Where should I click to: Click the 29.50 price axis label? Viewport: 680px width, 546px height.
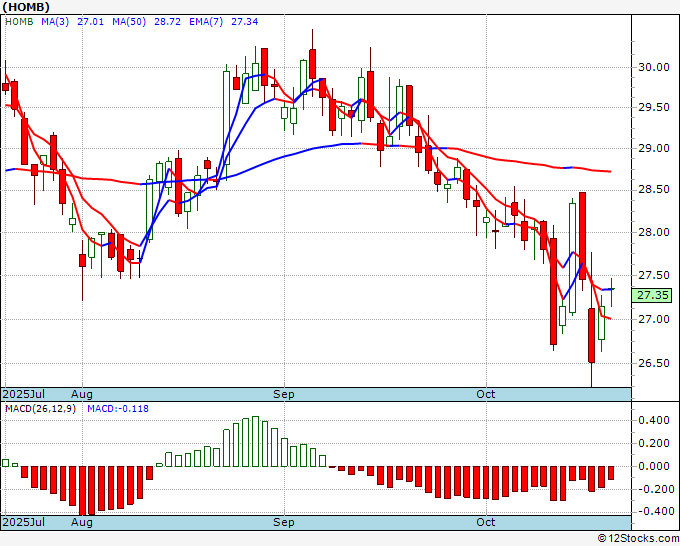pyautogui.click(x=654, y=108)
